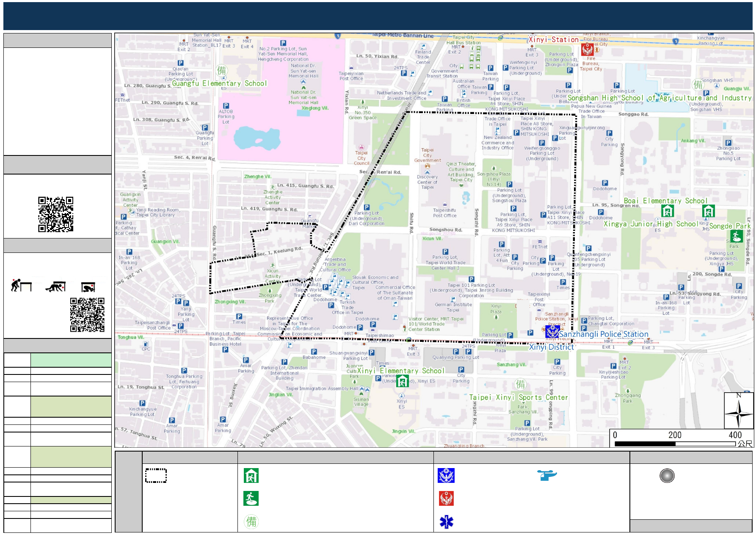This screenshot has width=756, height=535.
Task: Click the 'Sec. 4, Ren'ai Rd.' road label
Action: pos(195,158)
